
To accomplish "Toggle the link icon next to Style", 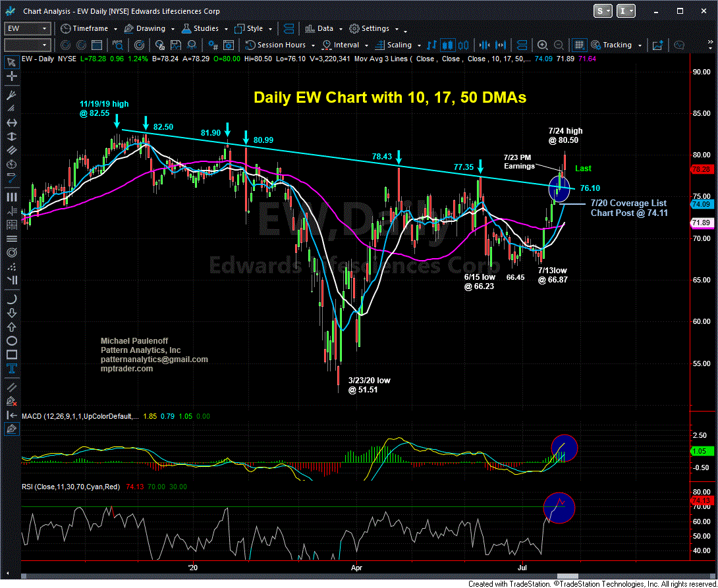I will pyautogui.click(x=289, y=28).
